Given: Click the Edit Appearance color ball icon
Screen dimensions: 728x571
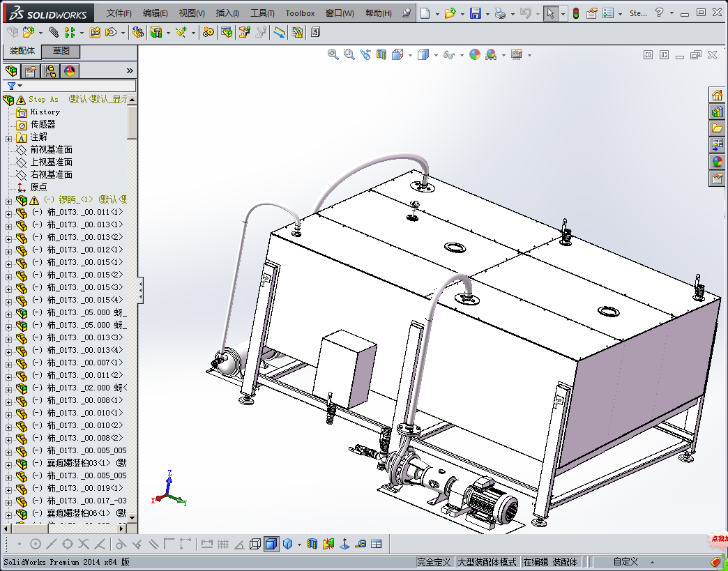Looking at the screenshot, I should (x=475, y=54).
